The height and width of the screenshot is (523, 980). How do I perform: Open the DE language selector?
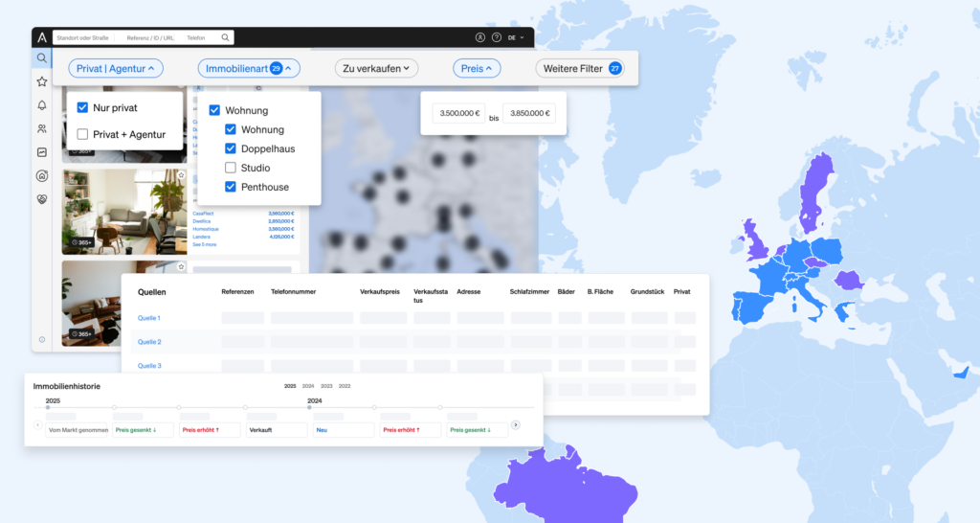tap(516, 37)
